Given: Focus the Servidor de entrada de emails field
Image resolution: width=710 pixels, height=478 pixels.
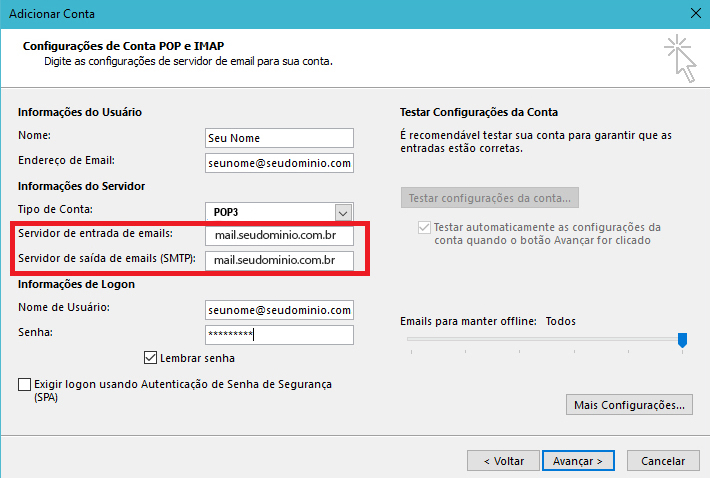Looking at the screenshot, I should pos(278,236).
